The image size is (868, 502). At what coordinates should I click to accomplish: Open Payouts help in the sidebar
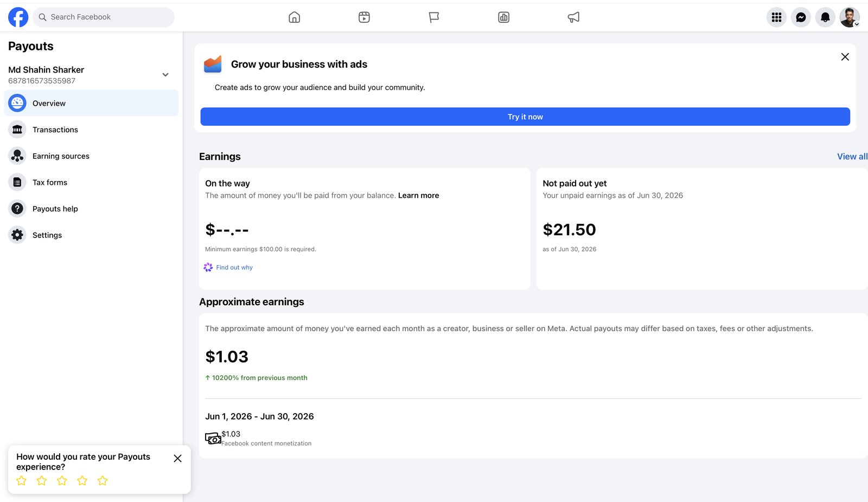(x=91, y=209)
